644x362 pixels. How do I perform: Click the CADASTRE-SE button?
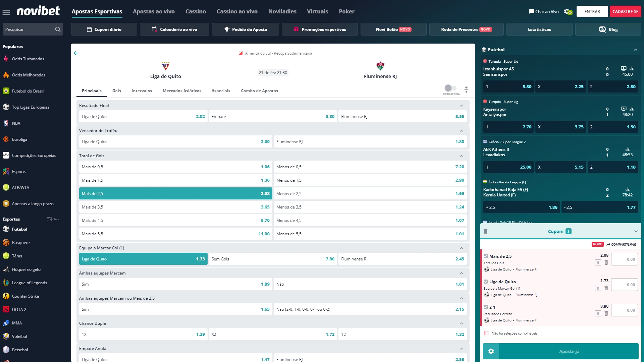coord(625,11)
